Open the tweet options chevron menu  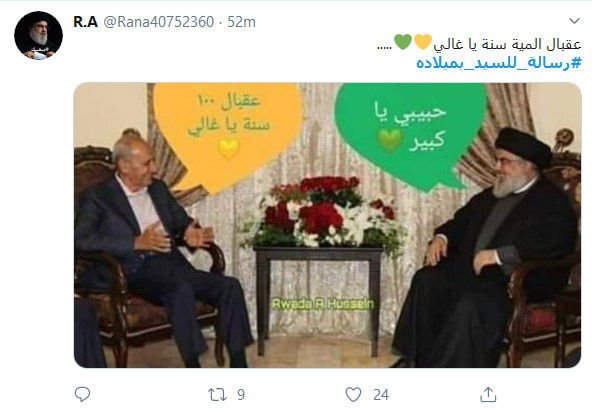click(574, 21)
